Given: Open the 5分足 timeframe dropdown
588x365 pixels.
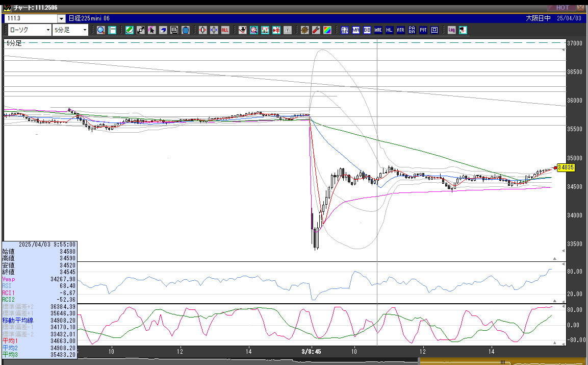Looking at the screenshot, I should coord(70,30).
